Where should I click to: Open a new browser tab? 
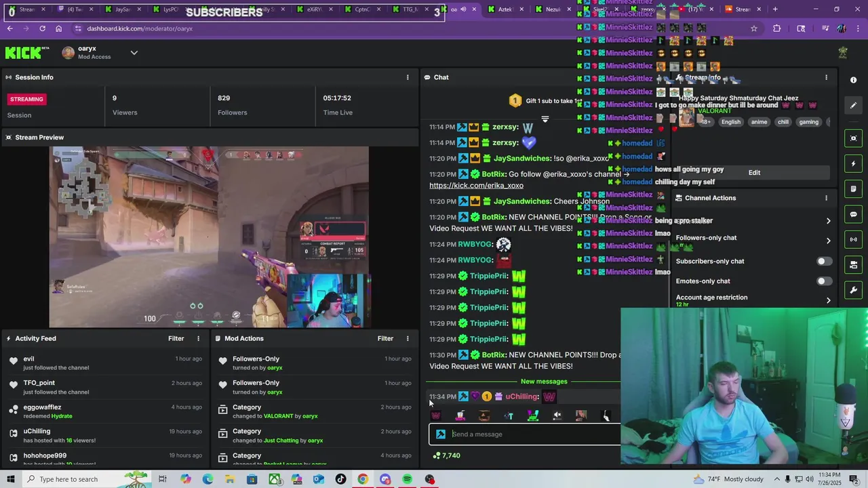click(775, 9)
